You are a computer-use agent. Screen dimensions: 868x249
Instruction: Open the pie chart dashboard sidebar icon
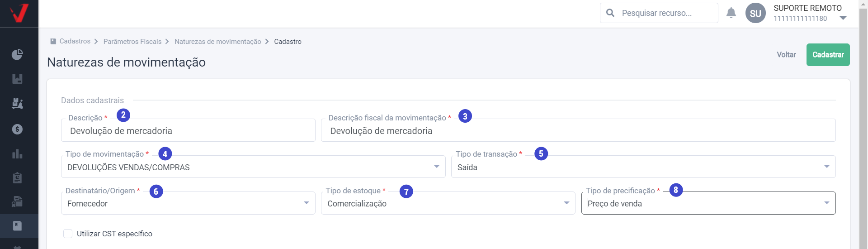(x=17, y=55)
